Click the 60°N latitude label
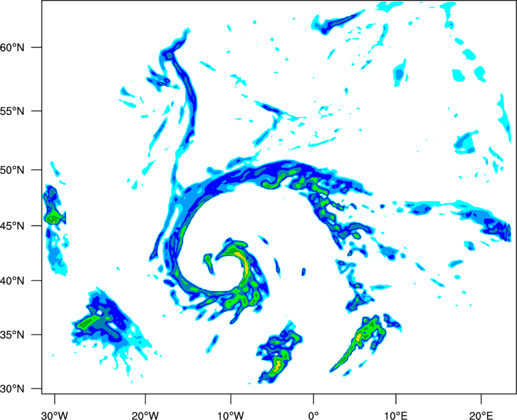Viewport: 517px width, 420px height. [12, 47]
